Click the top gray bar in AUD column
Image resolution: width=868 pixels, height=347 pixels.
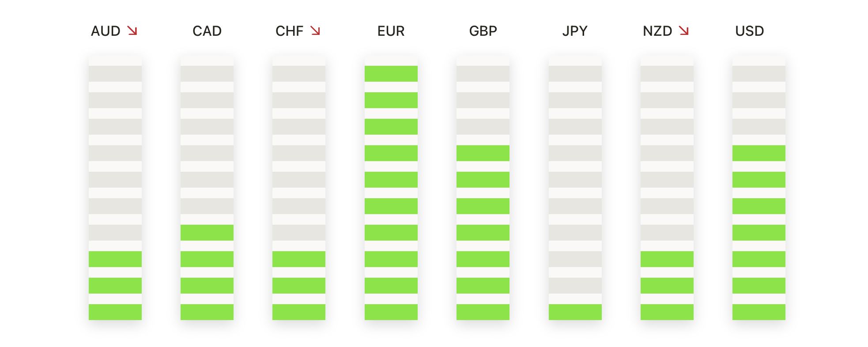point(115,74)
